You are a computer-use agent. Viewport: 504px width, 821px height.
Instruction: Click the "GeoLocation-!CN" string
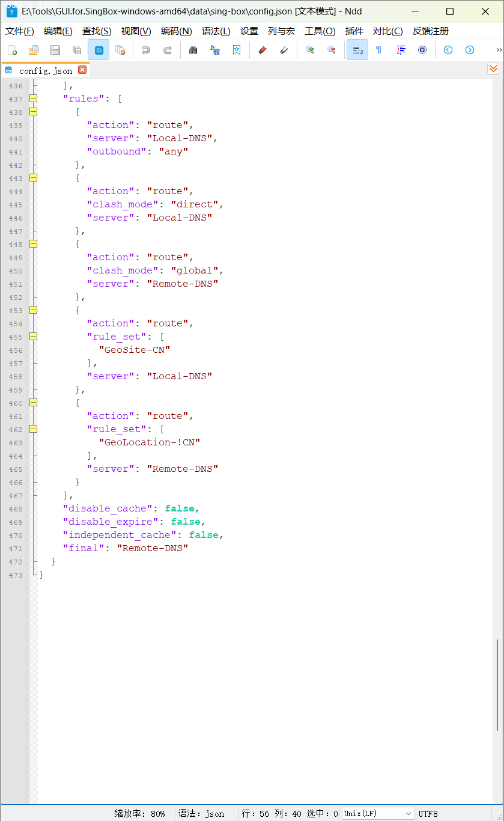(x=150, y=442)
